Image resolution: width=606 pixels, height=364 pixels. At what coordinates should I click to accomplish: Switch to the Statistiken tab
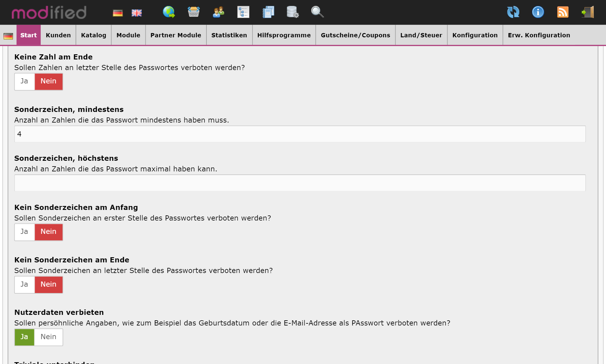click(229, 35)
